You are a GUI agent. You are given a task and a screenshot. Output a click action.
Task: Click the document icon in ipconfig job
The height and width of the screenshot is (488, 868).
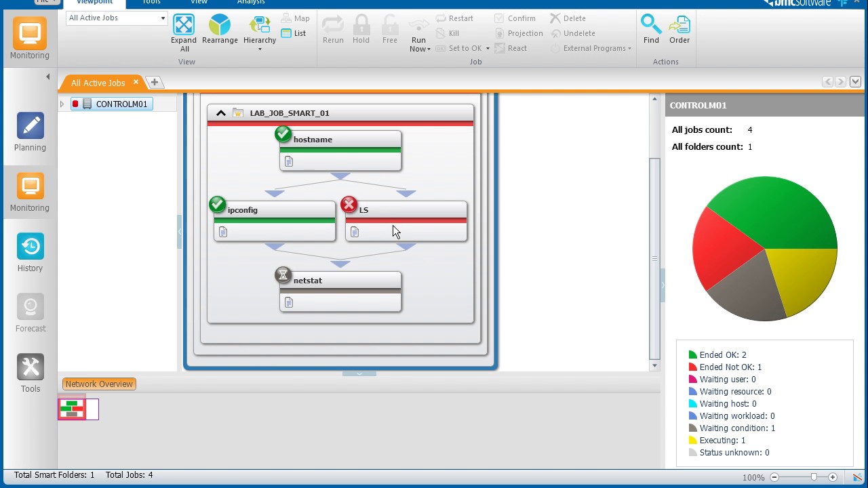click(223, 232)
